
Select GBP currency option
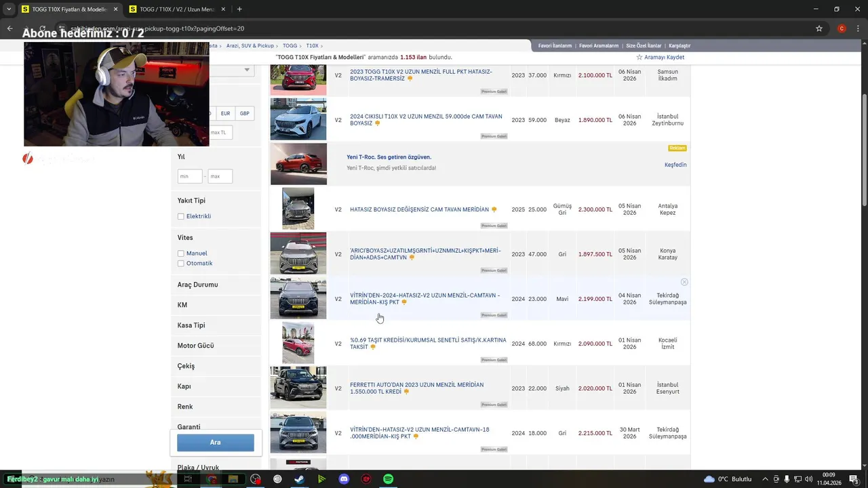tap(244, 114)
